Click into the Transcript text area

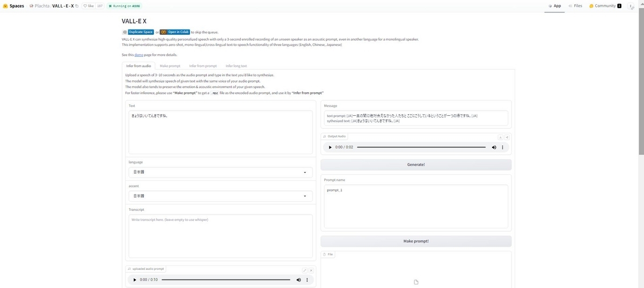[x=221, y=236]
